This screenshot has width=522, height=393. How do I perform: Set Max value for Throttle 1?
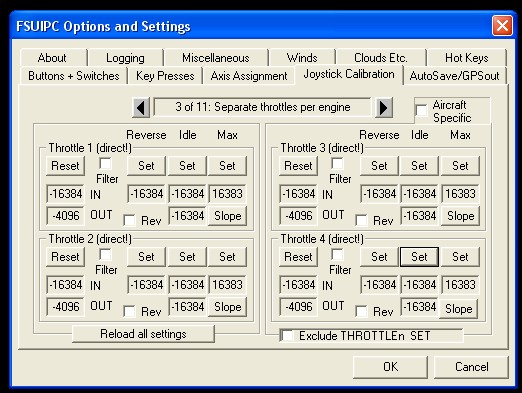(x=227, y=166)
